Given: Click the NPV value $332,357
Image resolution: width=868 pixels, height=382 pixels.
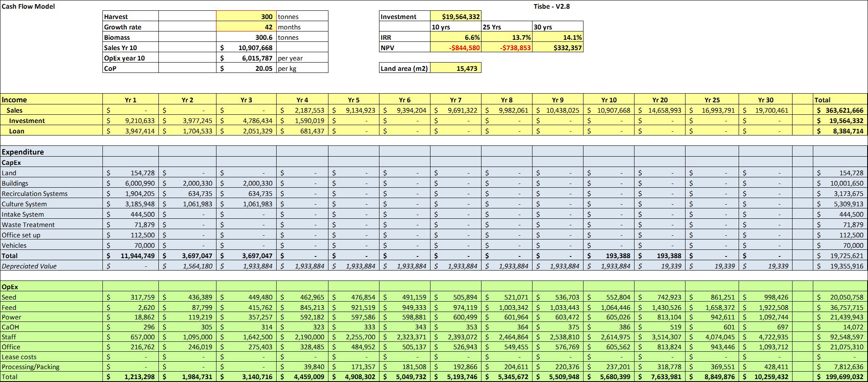Looking at the screenshot, I should click(558, 47).
